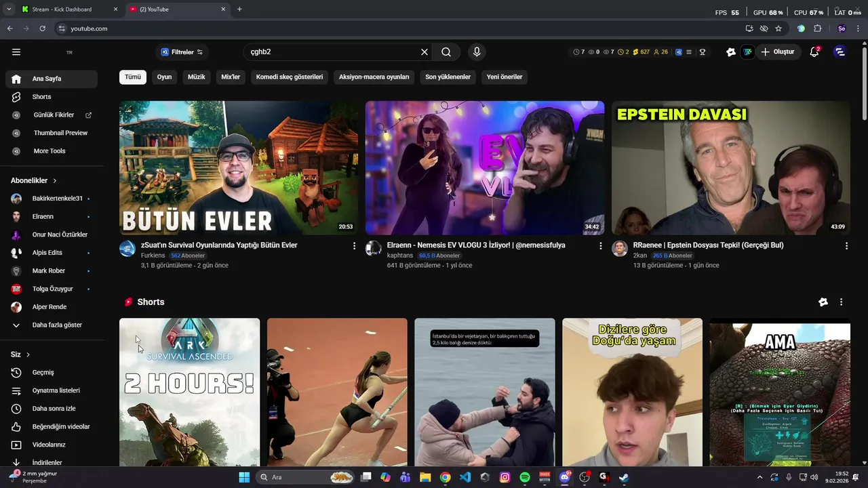Play the BÜTÜN EVLER video thumbnail
Screen dimensions: 868x488
(239, 168)
